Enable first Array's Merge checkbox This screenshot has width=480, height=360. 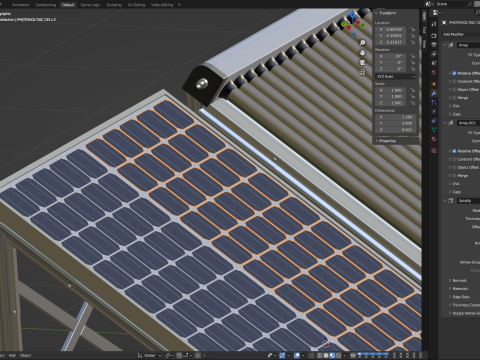point(454,98)
